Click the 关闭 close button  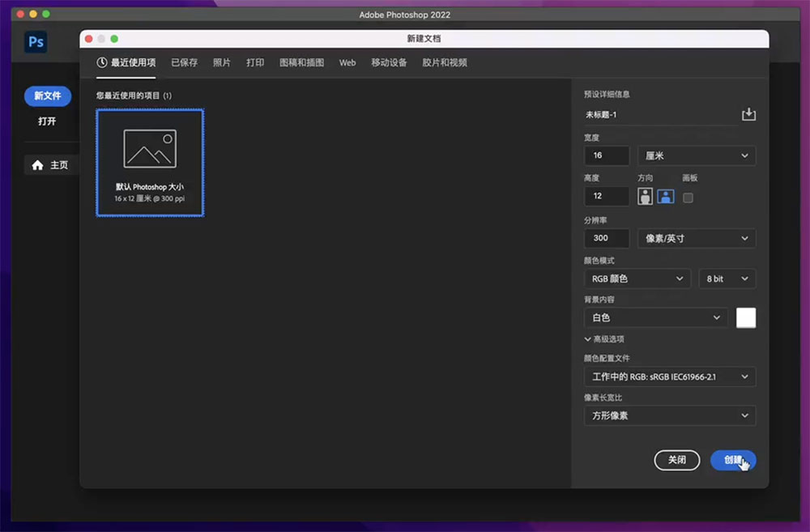[x=676, y=460]
